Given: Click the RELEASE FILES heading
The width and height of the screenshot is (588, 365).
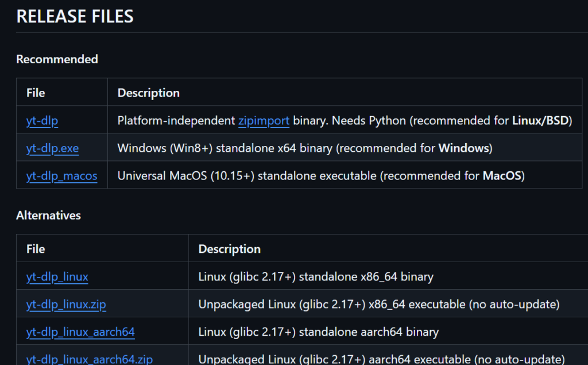Looking at the screenshot, I should [75, 17].
